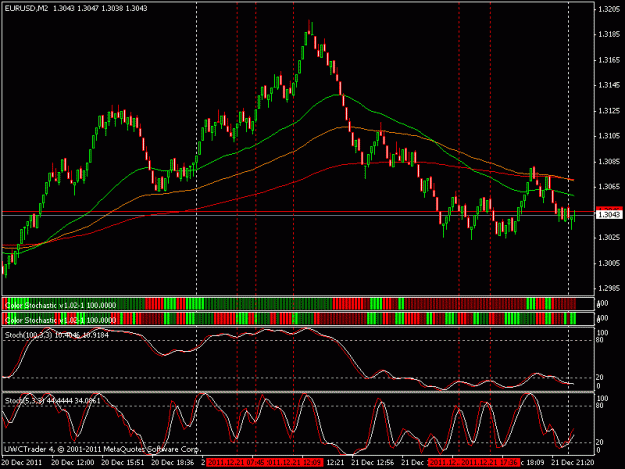Click the 1.3205 price axis label

click(x=609, y=9)
